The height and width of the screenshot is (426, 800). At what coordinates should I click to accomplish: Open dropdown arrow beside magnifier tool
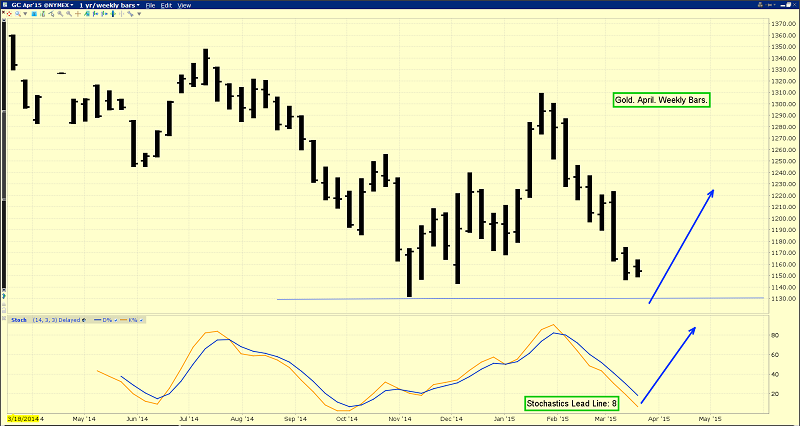coord(25,14)
